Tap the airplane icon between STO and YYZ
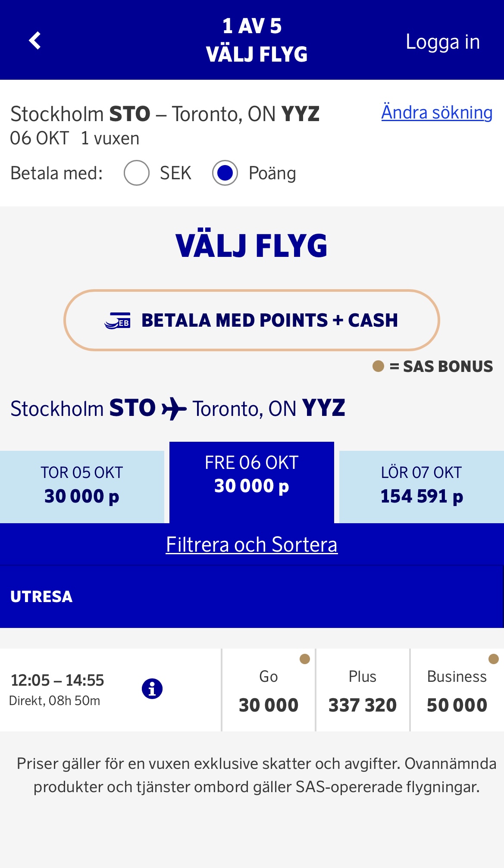This screenshot has height=868, width=504. pyautogui.click(x=174, y=408)
